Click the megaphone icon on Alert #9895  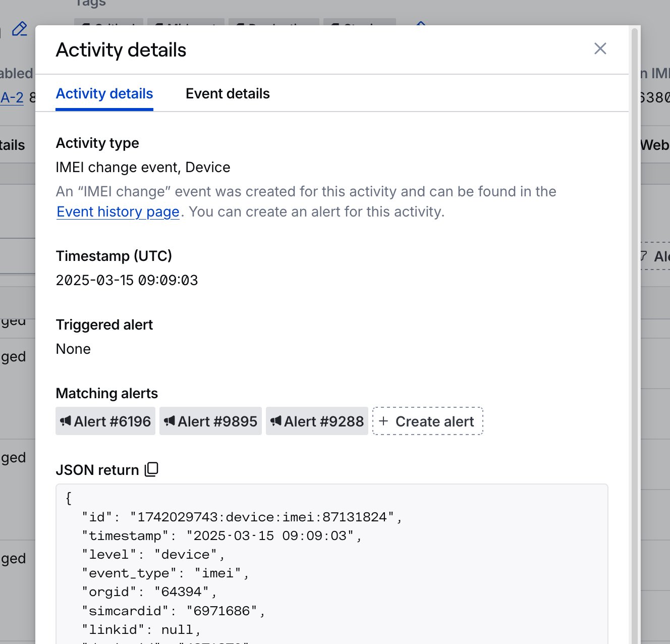(x=170, y=421)
